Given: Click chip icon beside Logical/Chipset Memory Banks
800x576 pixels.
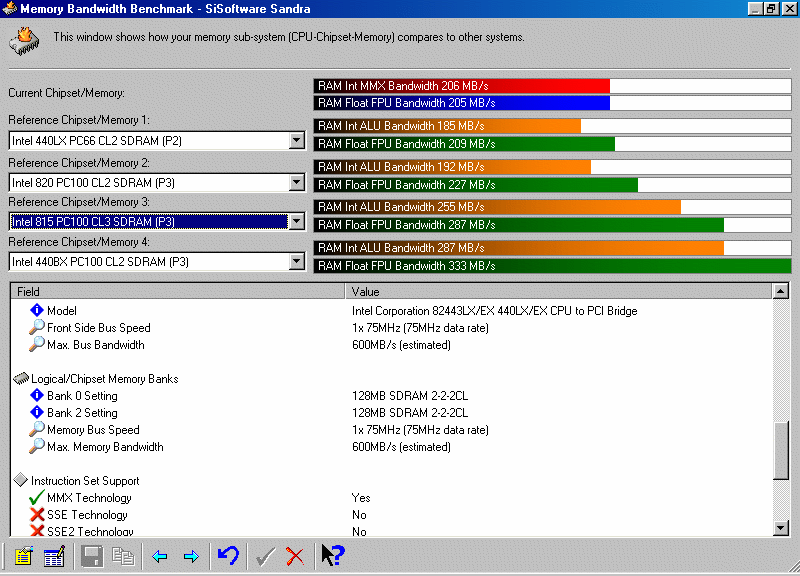Looking at the screenshot, I should click(21, 379).
